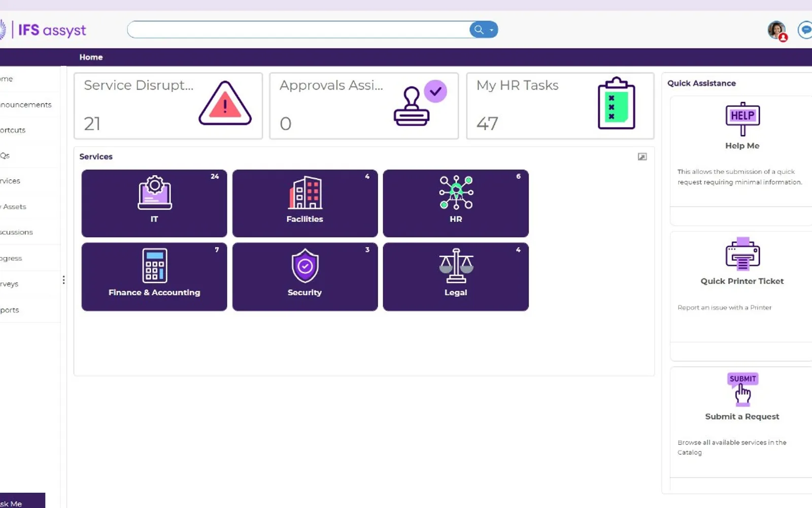This screenshot has height=508, width=812.
Task: Open the Help Me link text
Action: tap(742, 146)
